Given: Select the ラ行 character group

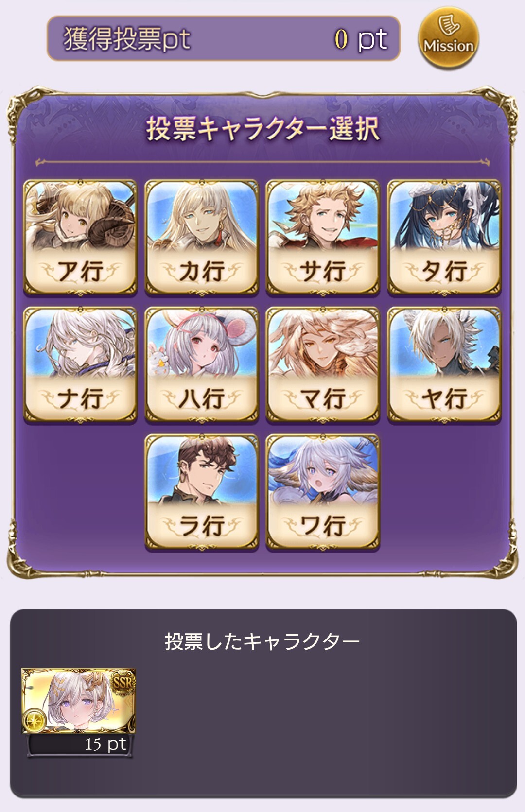Looking at the screenshot, I should coord(201,492).
